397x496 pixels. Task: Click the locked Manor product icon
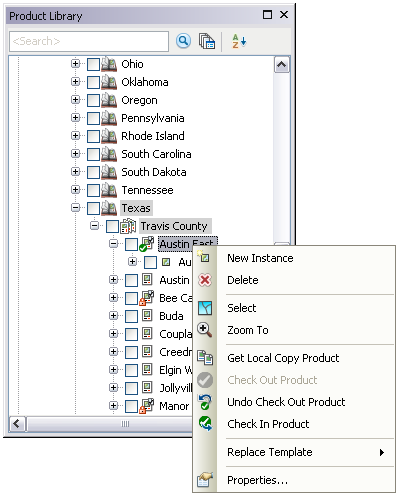click(x=147, y=406)
